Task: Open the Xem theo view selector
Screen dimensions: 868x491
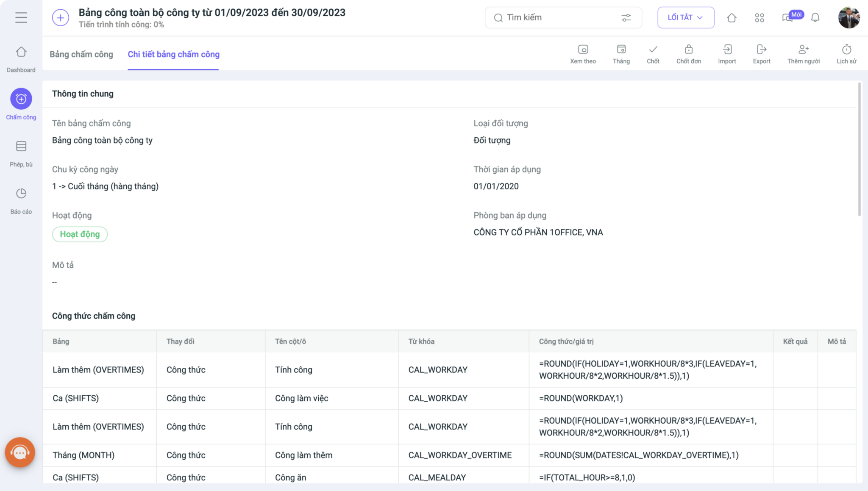Action: [583, 50]
